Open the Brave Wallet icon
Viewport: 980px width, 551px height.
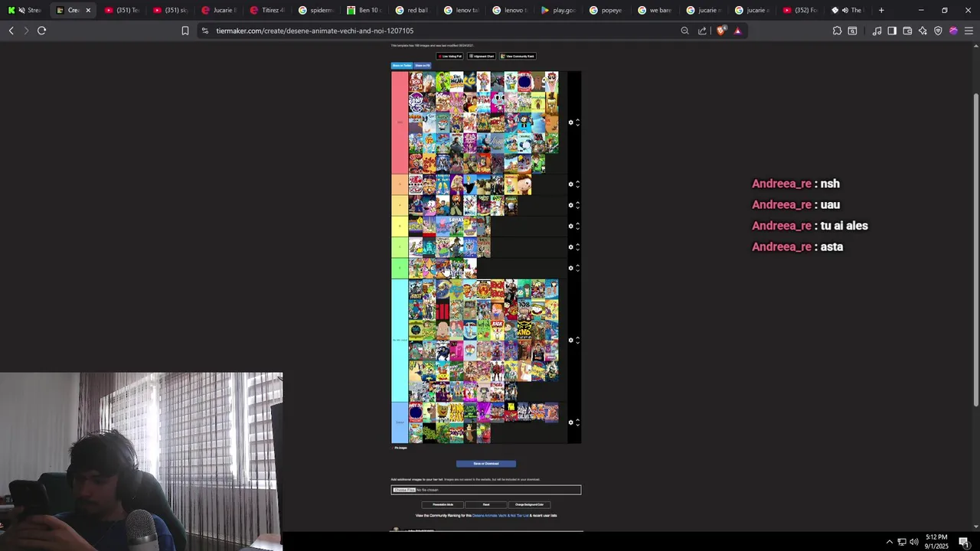pyautogui.click(x=907, y=31)
